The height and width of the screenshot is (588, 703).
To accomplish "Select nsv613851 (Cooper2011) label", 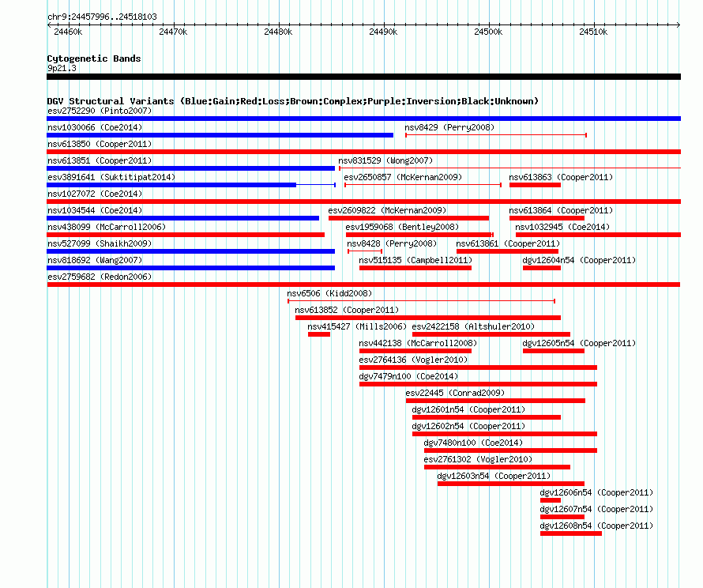I will (x=100, y=160).
